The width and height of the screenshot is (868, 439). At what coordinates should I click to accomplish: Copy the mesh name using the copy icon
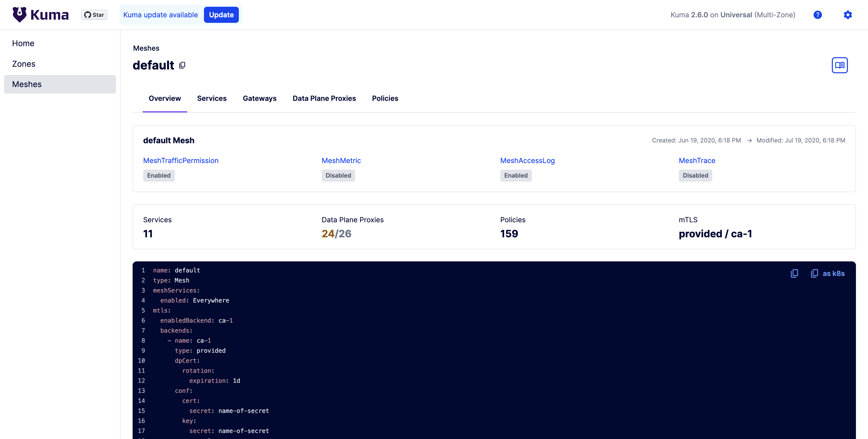pyautogui.click(x=182, y=65)
